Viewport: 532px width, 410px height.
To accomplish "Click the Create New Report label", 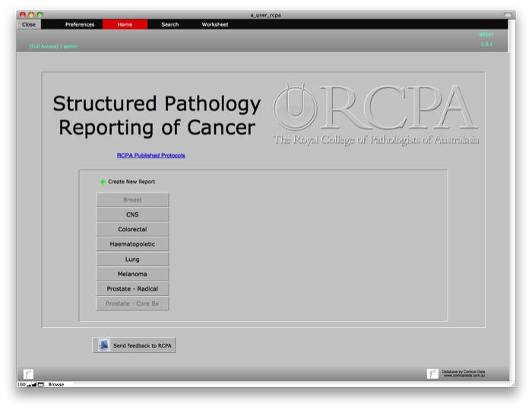I will point(131,182).
